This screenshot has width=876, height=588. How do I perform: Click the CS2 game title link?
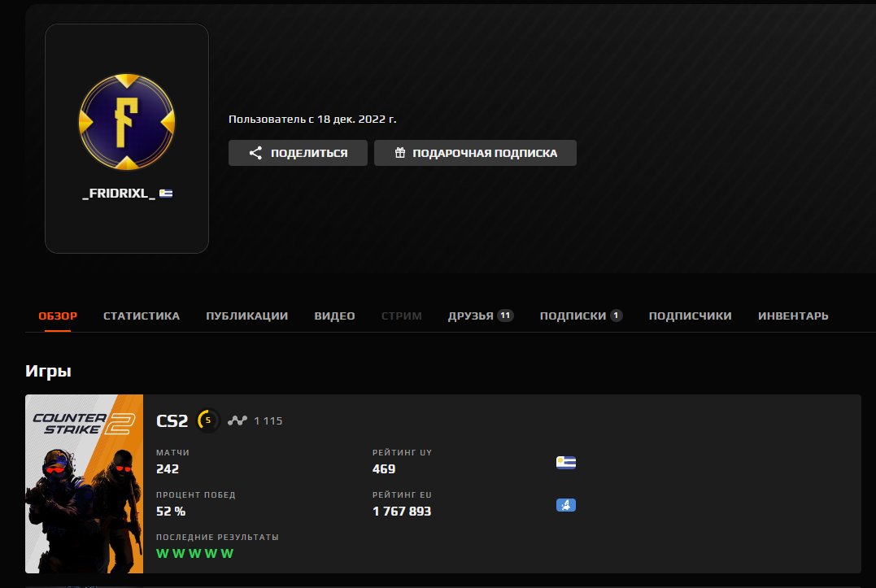pos(172,420)
